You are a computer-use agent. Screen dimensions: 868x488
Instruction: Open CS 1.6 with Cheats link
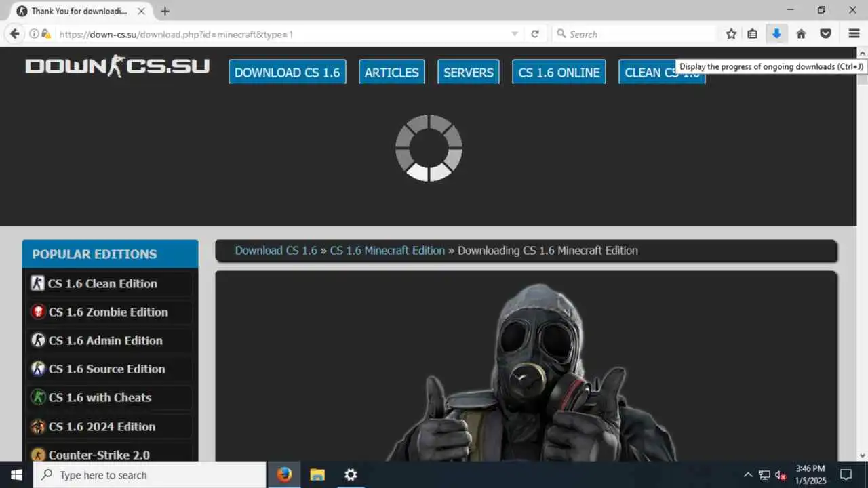click(100, 397)
